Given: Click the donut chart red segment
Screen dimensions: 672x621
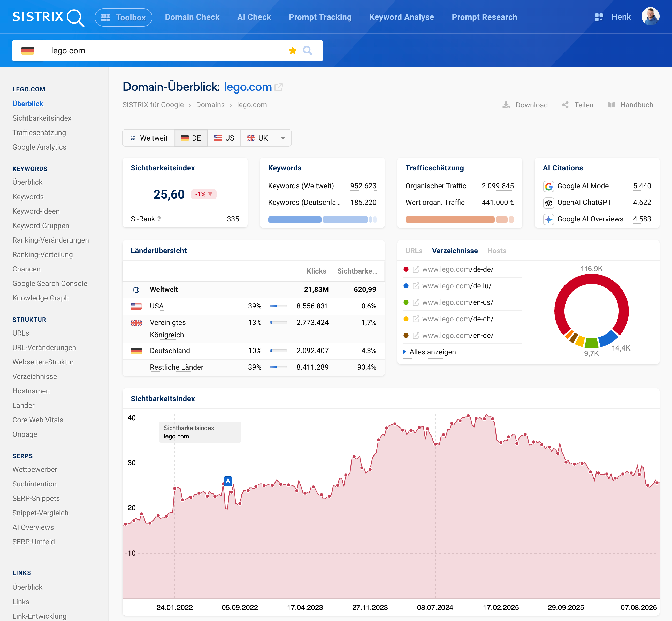Looking at the screenshot, I should 592,280.
